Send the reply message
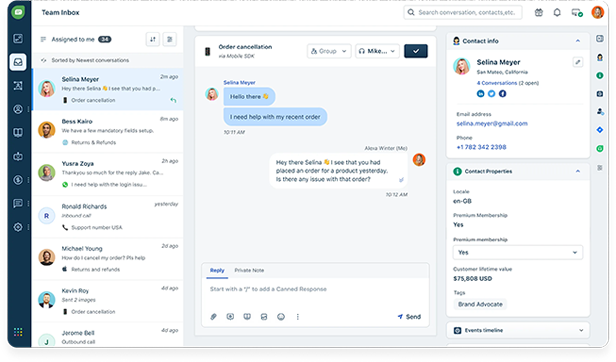 point(409,316)
